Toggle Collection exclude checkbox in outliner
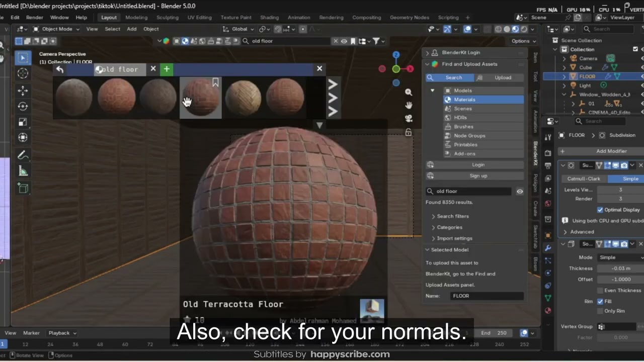The width and height of the screenshot is (644, 362). (x=635, y=49)
